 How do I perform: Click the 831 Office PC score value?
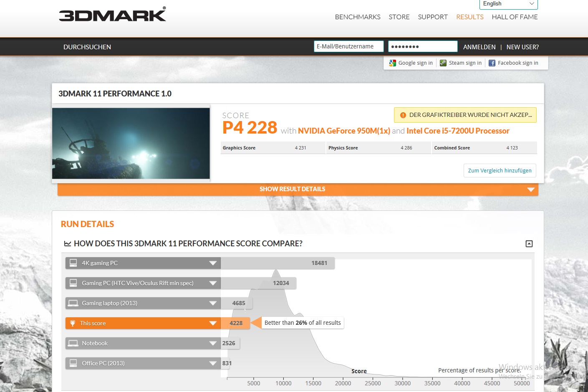point(227,363)
